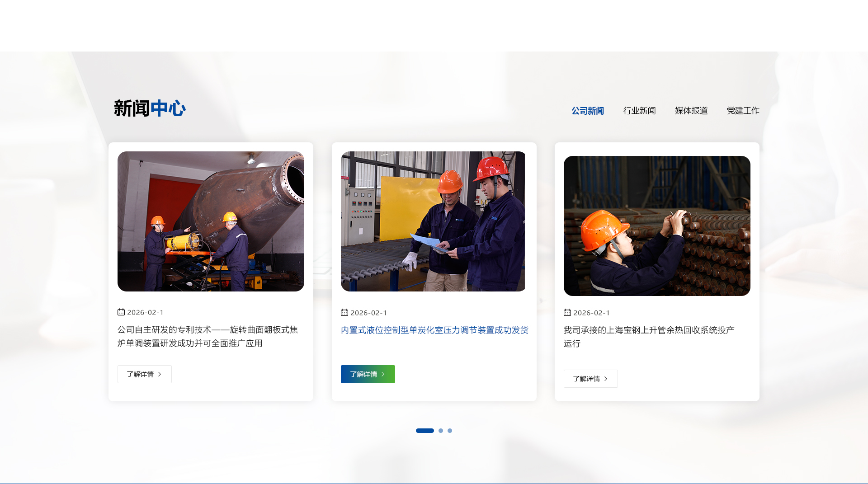This screenshot has height=484, width=868.
Task: Jump to the third carousel page dot
Action: (450, 431)
